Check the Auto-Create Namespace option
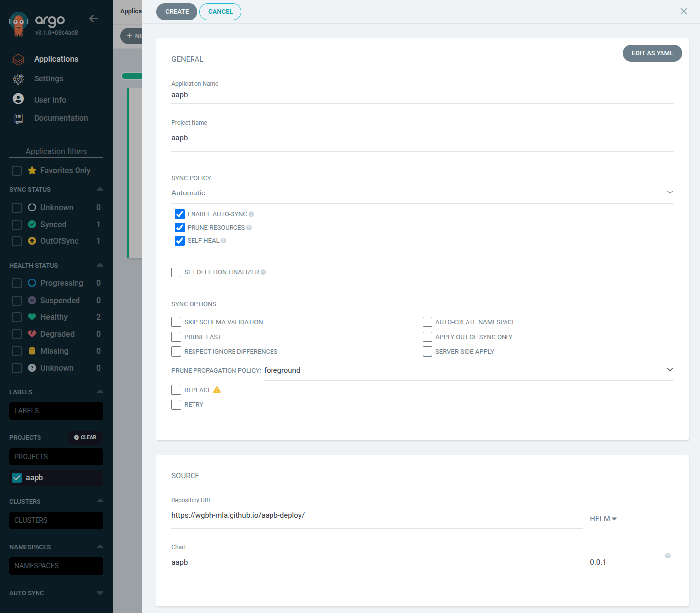 pos(428,322)
